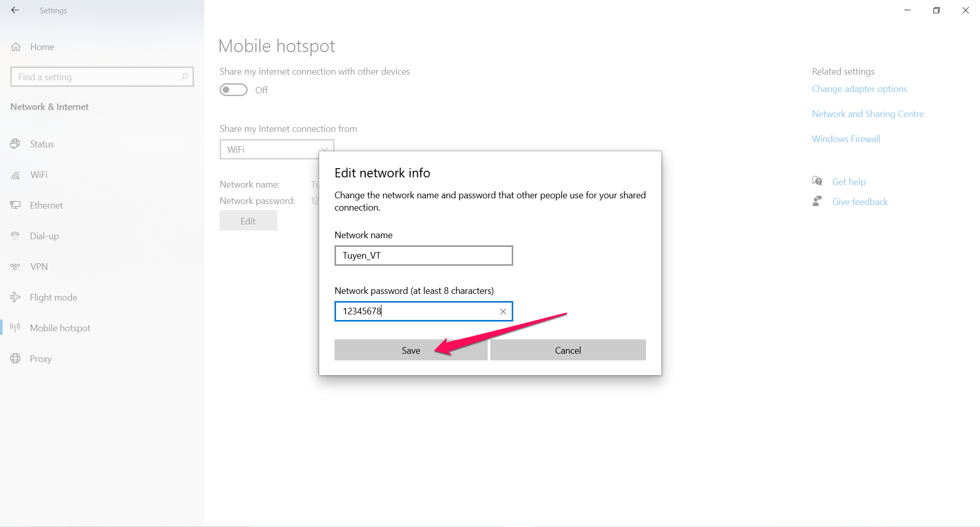This screenshot has width=980, height=527.
Task: Save the edited network info
Action: point(411,350)
